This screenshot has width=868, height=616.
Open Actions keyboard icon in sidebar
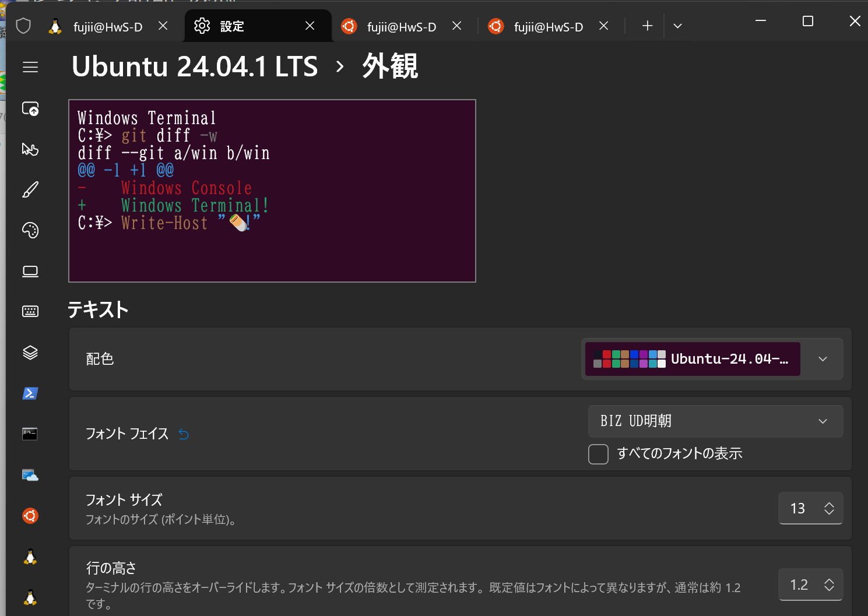(x=30, y=311)
